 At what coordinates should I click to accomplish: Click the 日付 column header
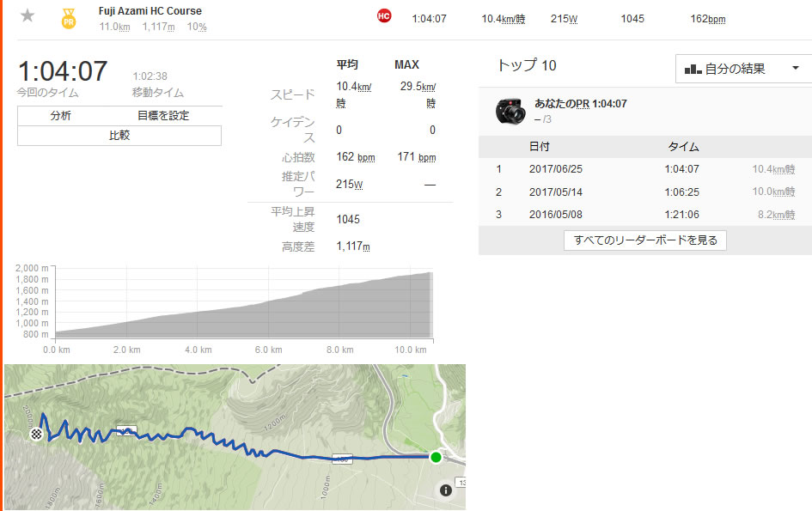coord(540,147)
